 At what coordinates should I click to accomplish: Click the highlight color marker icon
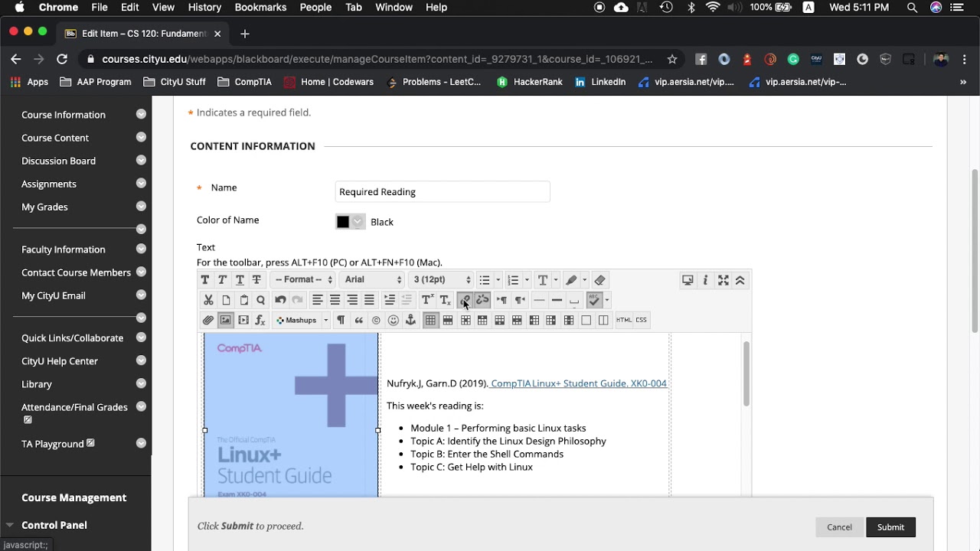coord(571,280)
